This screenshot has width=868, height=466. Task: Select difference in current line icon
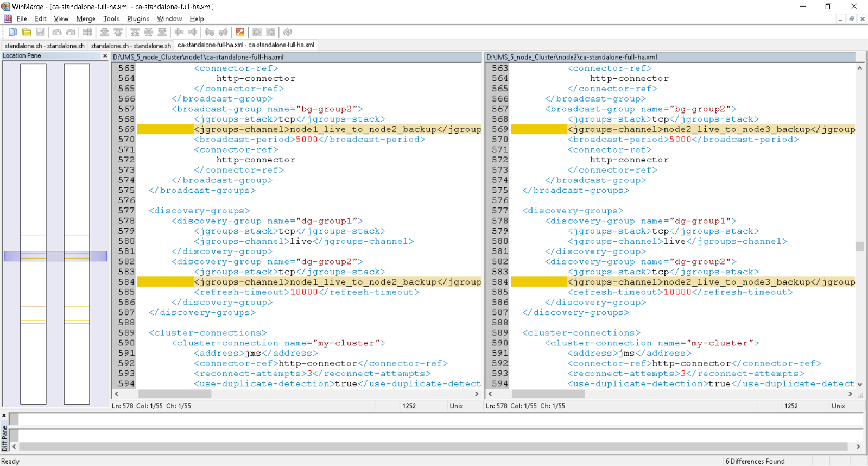tap(87, 32)
